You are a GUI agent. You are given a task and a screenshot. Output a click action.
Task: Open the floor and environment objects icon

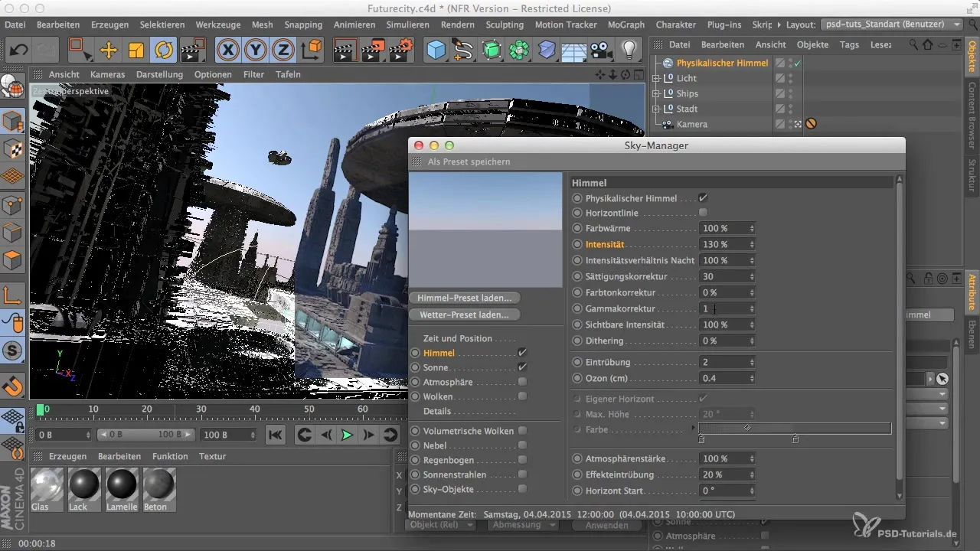(x=574, y=51)
